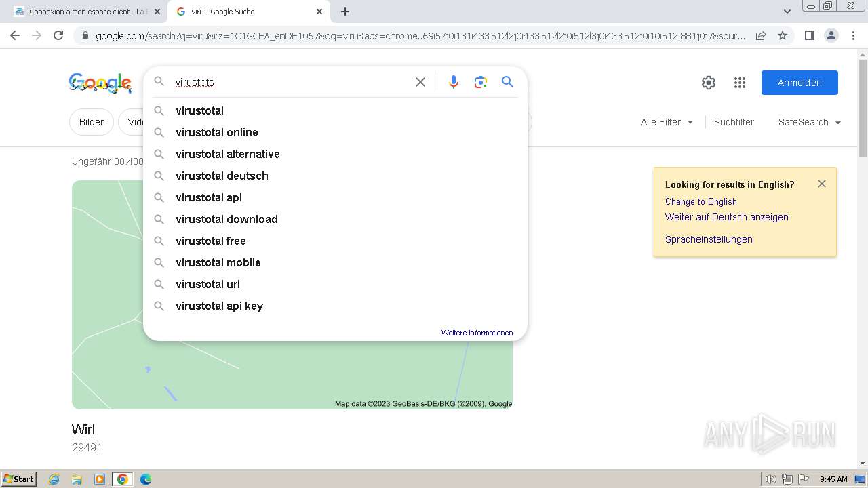Open a new tab with plus button
868x488 pixels.
click(345, 12)
